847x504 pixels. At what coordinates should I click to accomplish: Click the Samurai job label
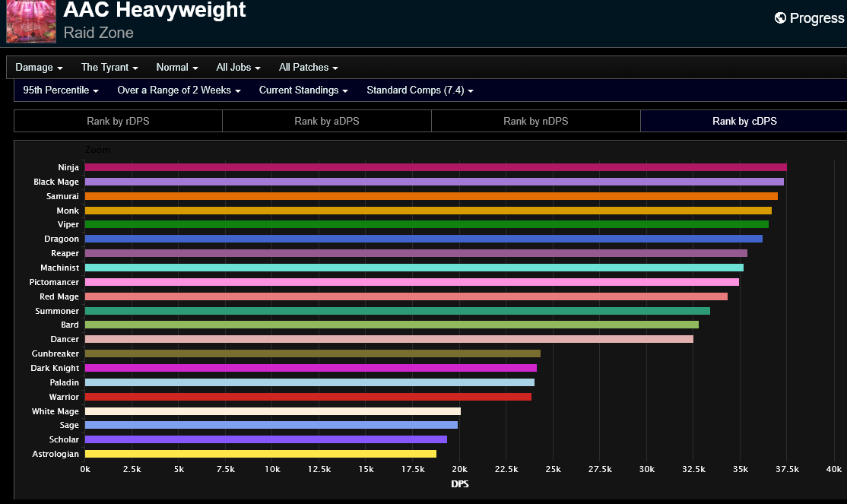point(62,196)
